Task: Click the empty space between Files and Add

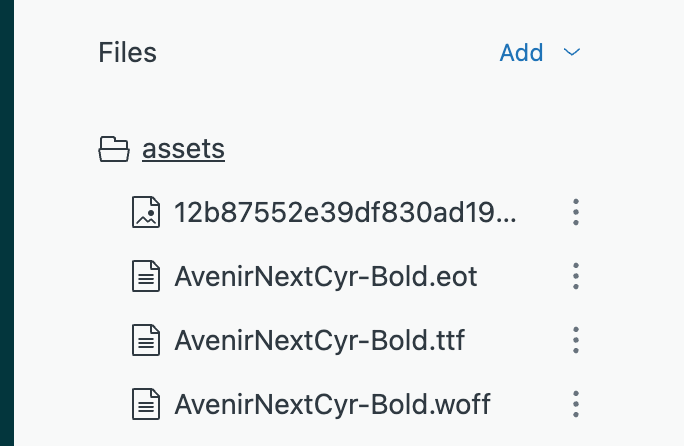Action: pos(327,53)
